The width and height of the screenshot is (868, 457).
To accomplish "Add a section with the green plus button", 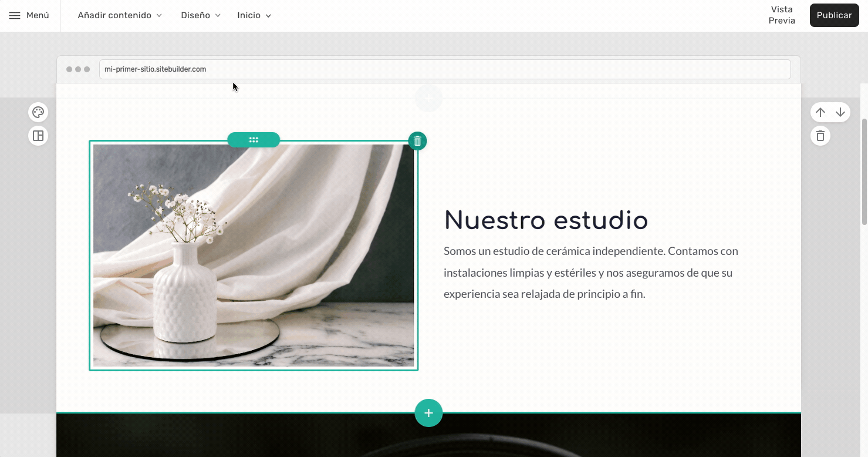I will coord(428,413).
